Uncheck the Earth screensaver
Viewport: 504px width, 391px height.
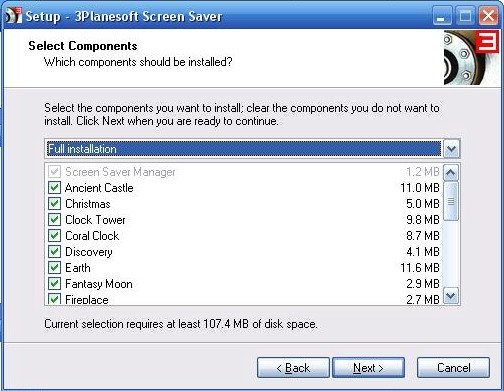(x=54, y=268)
